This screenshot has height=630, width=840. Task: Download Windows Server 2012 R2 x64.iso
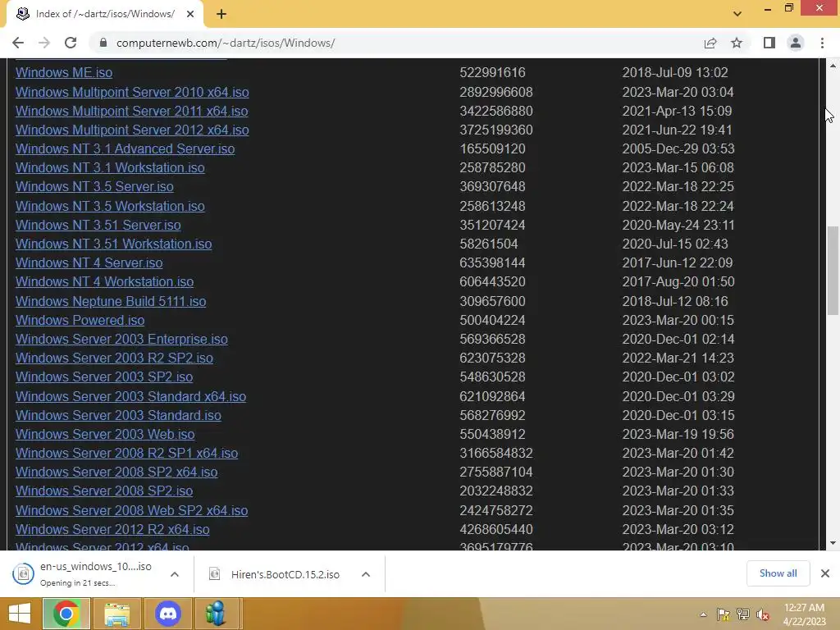click(x=112, y=529)
